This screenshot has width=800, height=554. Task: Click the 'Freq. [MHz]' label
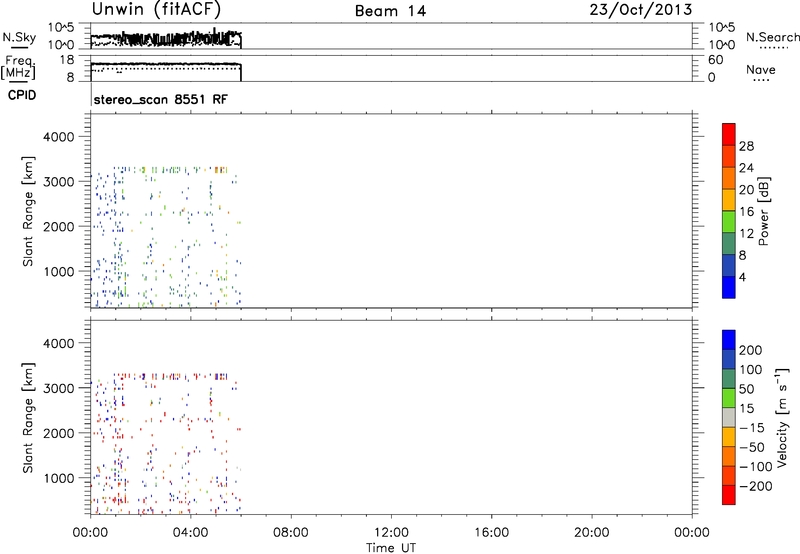tap(18, 67)
